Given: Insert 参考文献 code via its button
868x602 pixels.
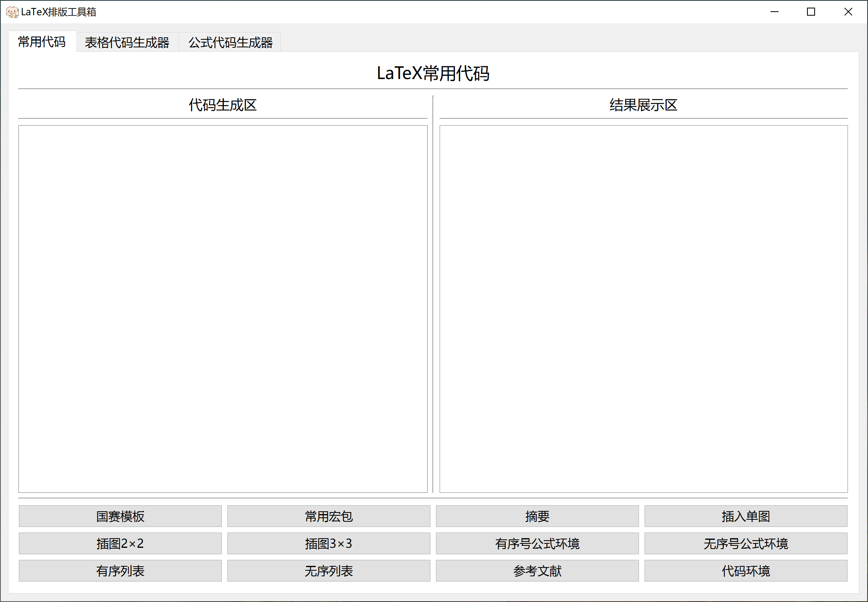Looking at the screenshot, I should 537,571.
